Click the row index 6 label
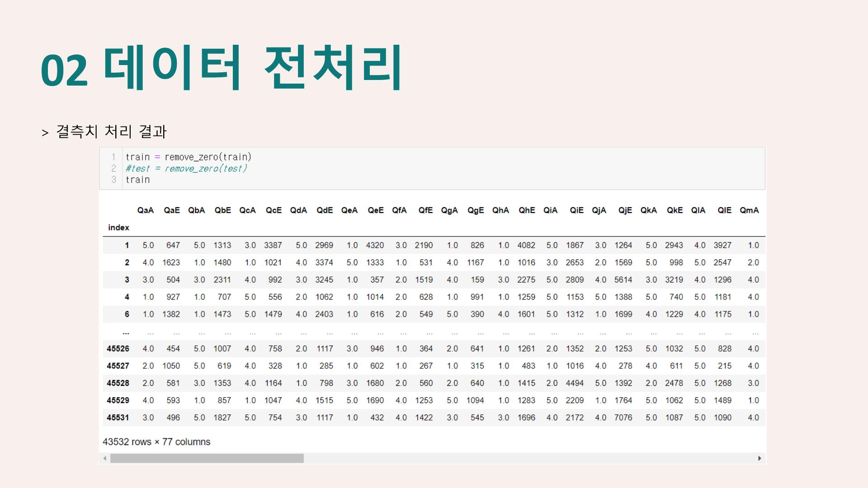Image resolution: width=868 pixels, height=488 pixels. coord(127,314)
